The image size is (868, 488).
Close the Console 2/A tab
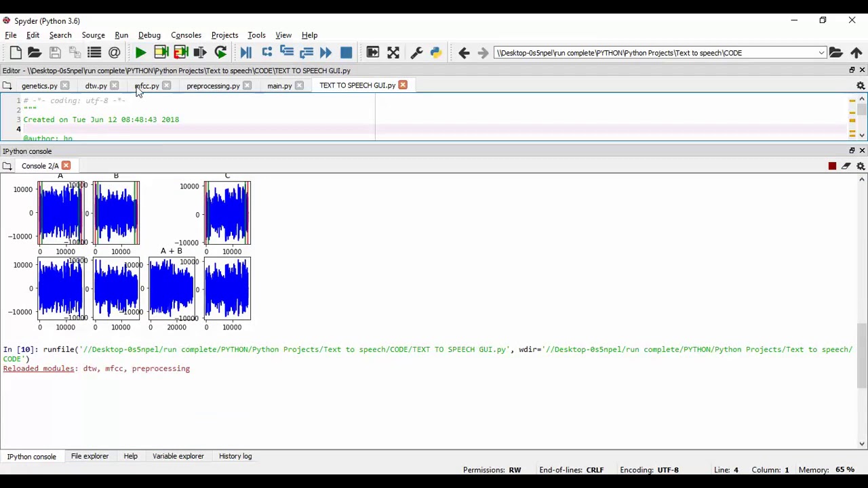(66, 166)
